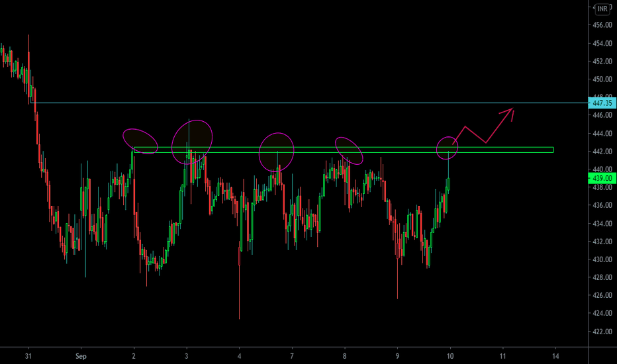The height and width of the screenshot is (364, 617).
Task: Select the green resistance rectangle drawing near 442
Action: pyautogui.click(x=344, y=150)
